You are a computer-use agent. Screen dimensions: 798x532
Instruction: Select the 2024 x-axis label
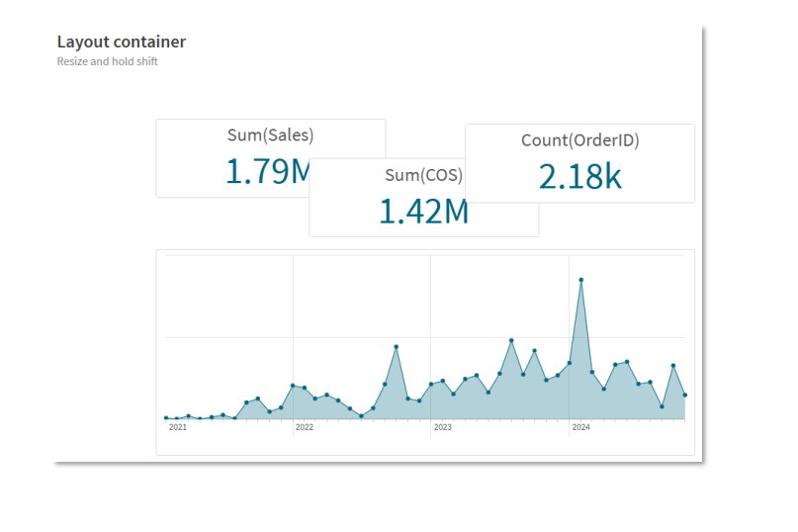580,427
